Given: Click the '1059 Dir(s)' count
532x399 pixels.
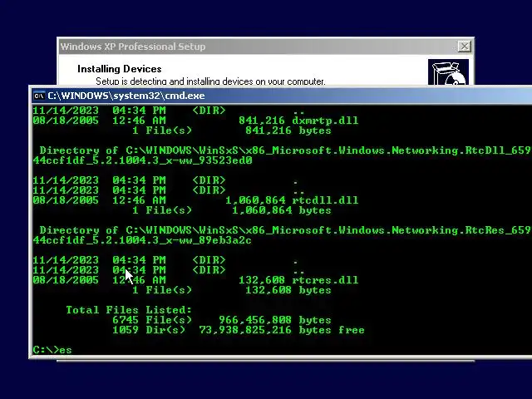Looking at the screenshot, I should tap(149, 330).
